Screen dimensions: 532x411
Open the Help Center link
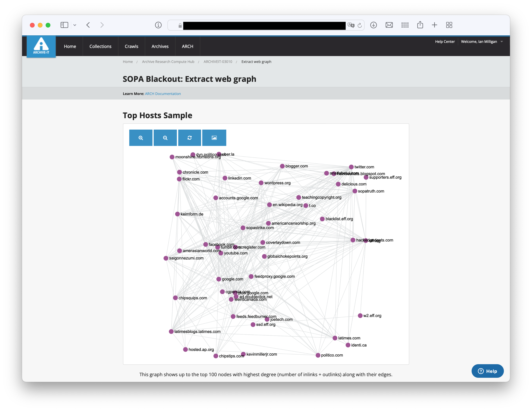click(x=445, y=42)
